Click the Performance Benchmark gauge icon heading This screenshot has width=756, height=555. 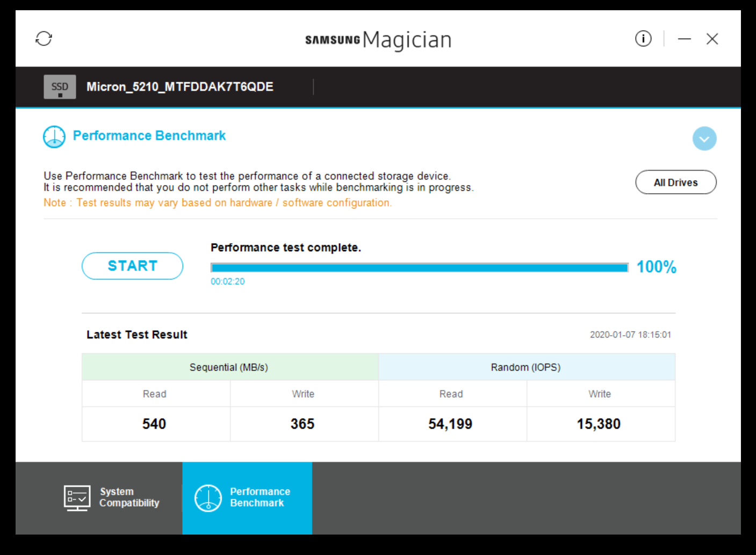54,137
